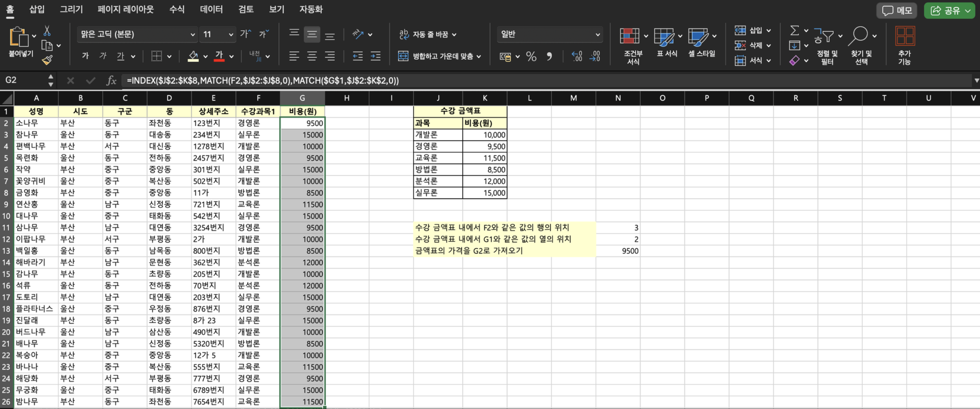This screenshot has height=409, width=980.
Task: Click the 메모 comments button
Action: [x=897, y=11]
